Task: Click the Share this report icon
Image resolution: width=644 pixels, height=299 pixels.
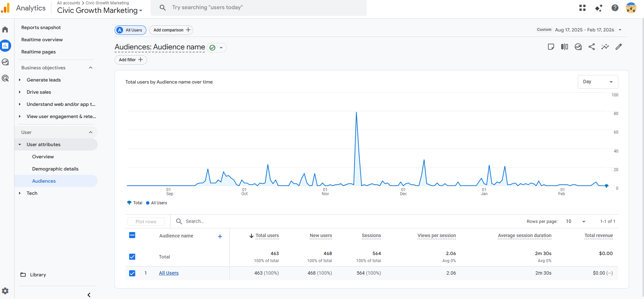Action: click(592, 47)
